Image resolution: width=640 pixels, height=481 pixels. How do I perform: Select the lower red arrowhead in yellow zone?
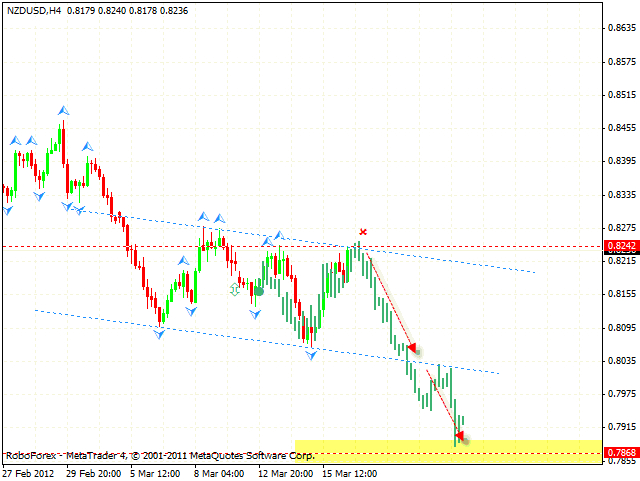click(459, 435)
